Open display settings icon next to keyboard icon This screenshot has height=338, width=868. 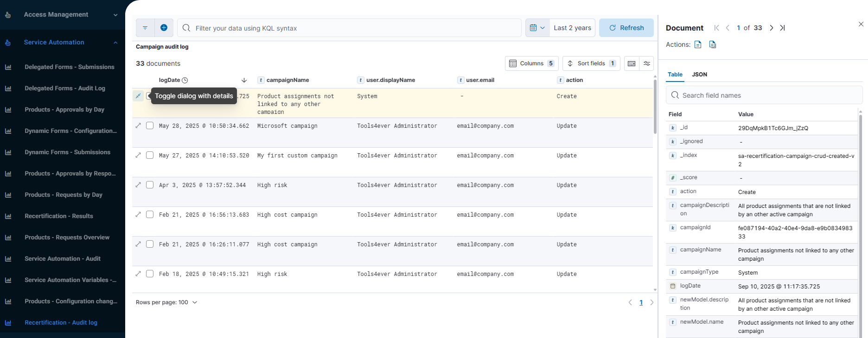pos(646,63)
